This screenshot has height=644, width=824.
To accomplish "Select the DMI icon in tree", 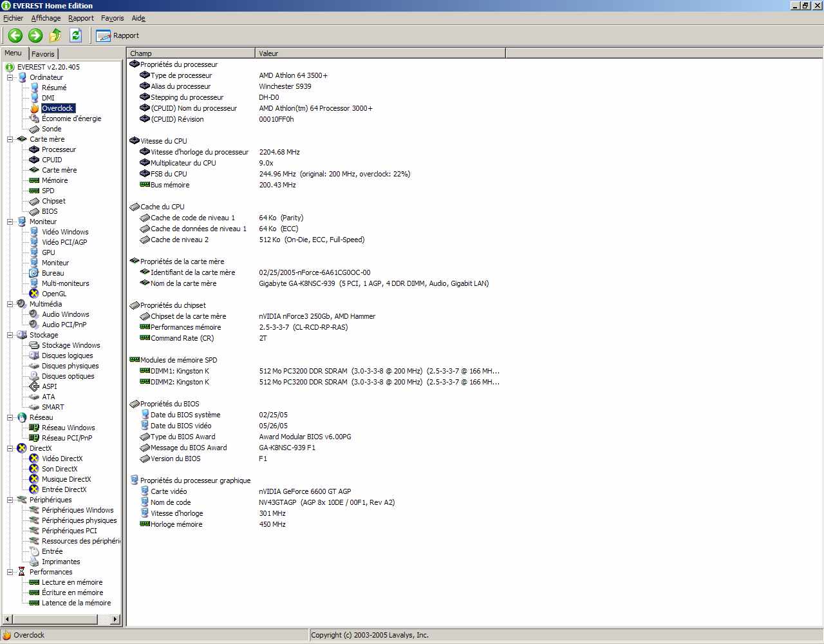I will click(x=34, y=98).
